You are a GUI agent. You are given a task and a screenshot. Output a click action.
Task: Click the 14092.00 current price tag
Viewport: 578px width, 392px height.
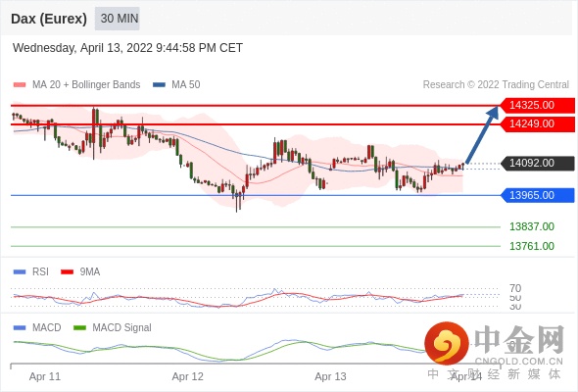click(x=538, y=163)
